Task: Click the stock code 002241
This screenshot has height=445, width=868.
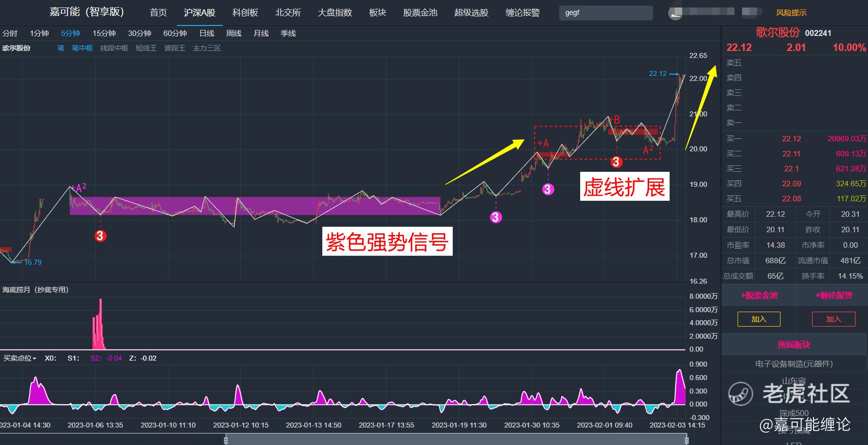Action: 819,33
